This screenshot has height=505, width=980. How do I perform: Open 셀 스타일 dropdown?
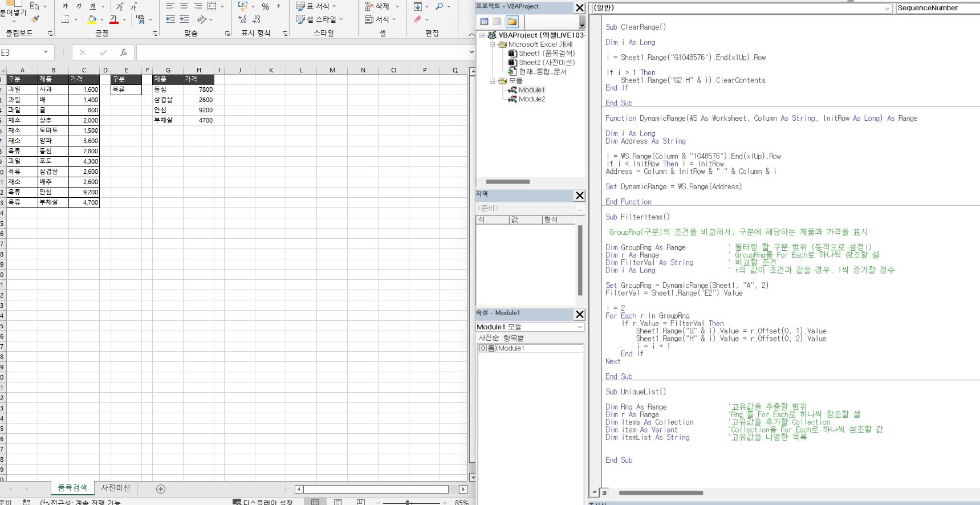320,19
